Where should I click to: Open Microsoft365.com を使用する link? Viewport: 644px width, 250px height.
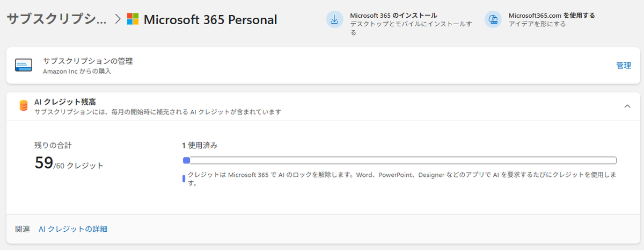click(551, 15)
